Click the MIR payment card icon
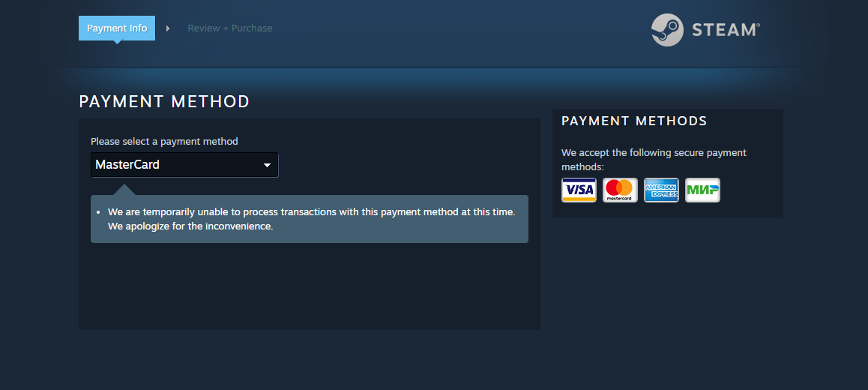 pyautogui.click(x=702, y=190)
